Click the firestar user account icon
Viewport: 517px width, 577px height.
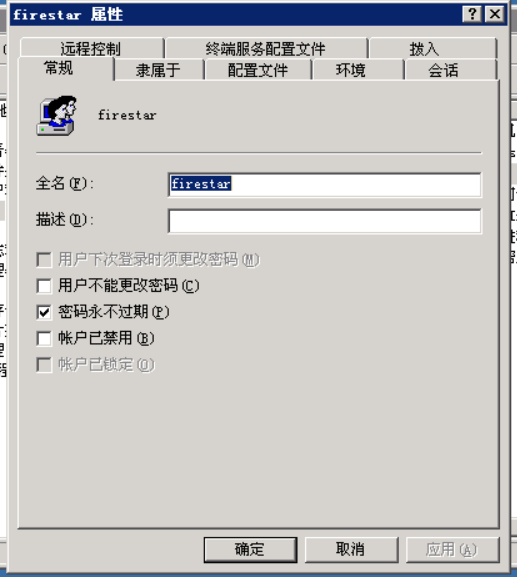click(56, 116)
